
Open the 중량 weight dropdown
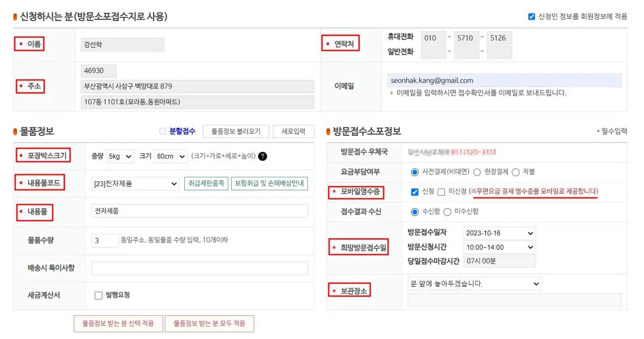[x=119, y=156]
